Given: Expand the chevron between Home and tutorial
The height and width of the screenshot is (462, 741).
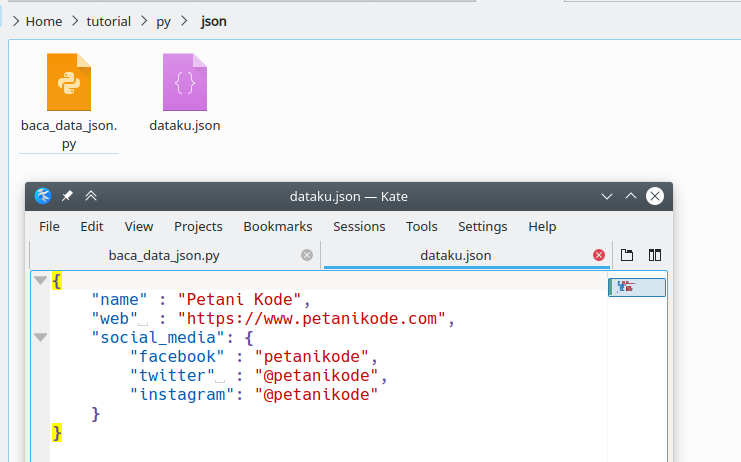Looking at the screenshot, I should 75,21.
